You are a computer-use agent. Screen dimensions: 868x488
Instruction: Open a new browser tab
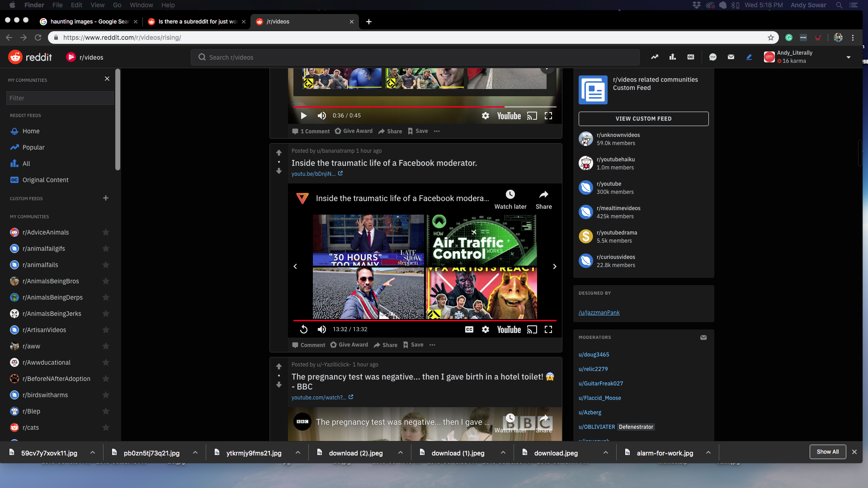click(369, 22)
